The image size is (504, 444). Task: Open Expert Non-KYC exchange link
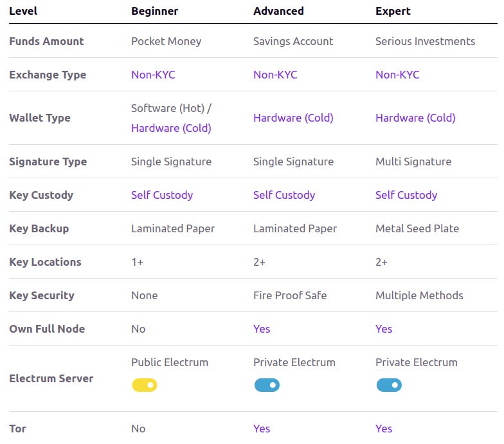pyautogui.click(x=397, y=75)
